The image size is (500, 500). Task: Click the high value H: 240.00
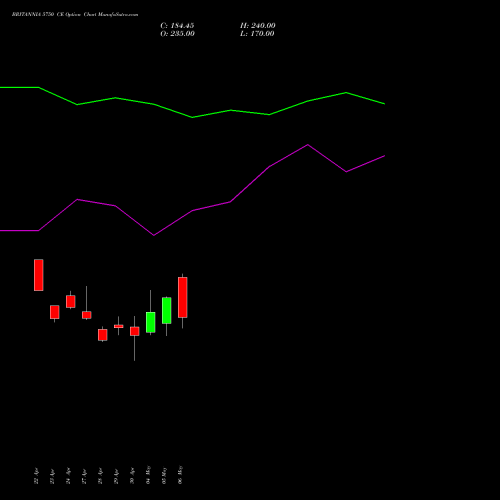(x=258, y=26)
